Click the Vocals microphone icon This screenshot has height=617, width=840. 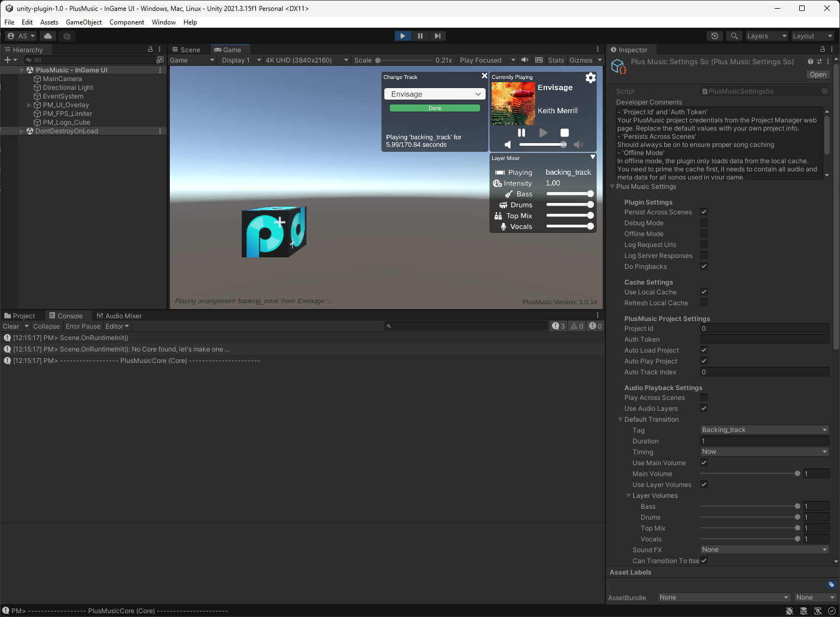pos(504,227)
